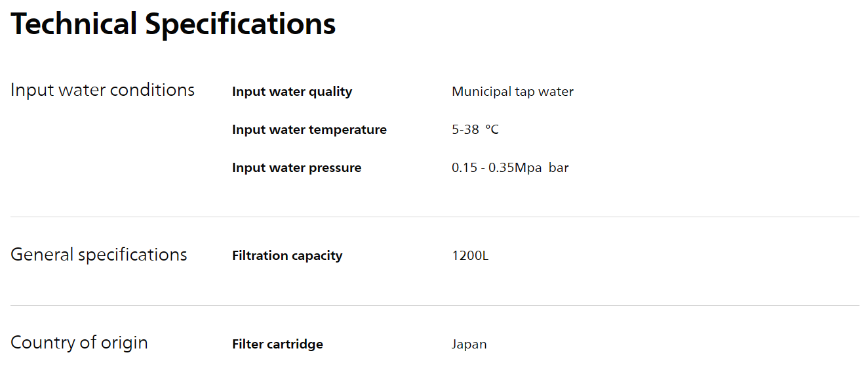Click the word Technical in the heading
868x380 pixels.
pyautogui.click(x=73, y=24)
